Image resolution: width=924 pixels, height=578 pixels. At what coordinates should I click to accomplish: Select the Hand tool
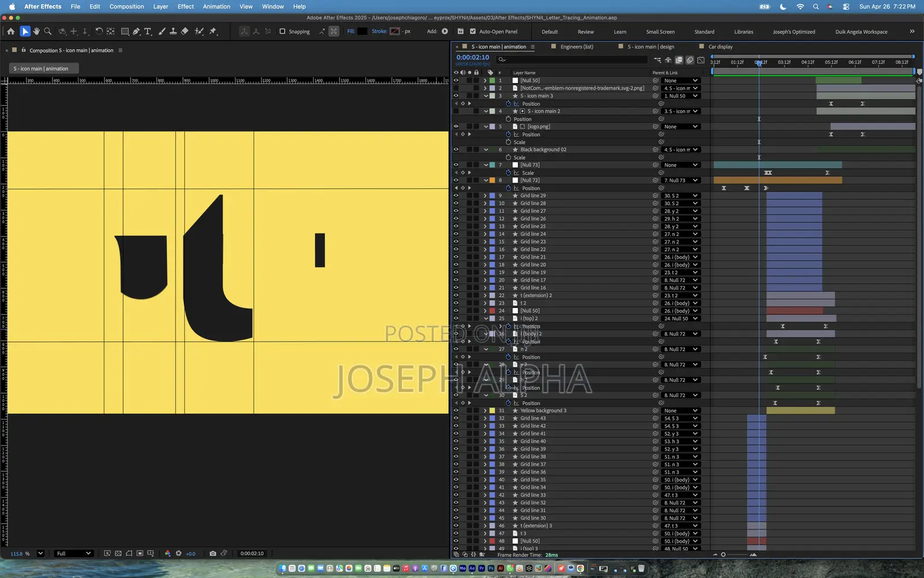click(36, 31)
